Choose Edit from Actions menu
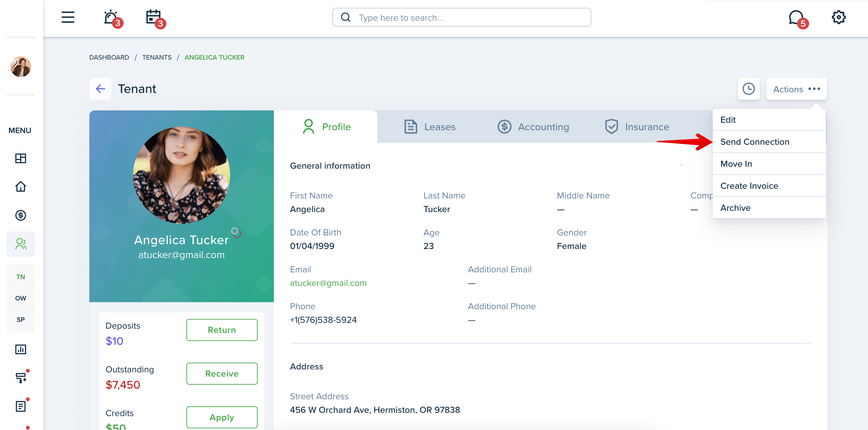 click(x=769, y=119)
